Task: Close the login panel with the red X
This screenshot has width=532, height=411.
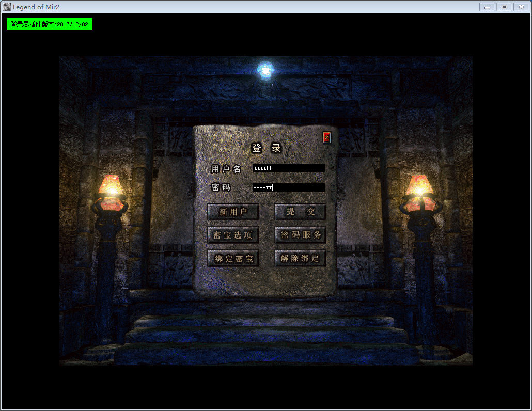Action: pyautogui.click(x=327, y=137)
